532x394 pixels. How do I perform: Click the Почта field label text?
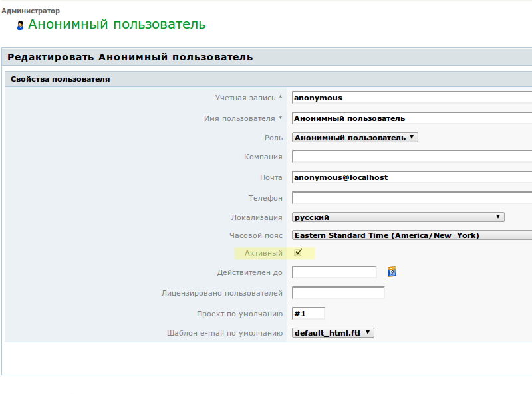271,178
